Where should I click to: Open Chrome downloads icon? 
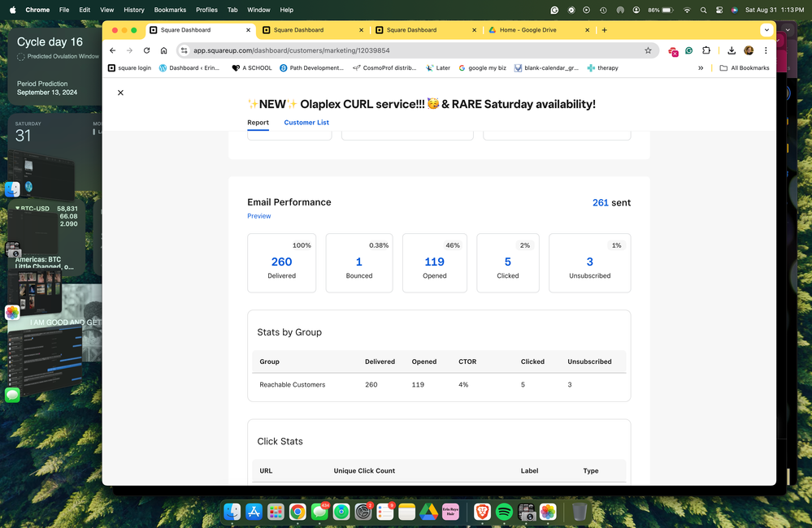coord(732,50)
